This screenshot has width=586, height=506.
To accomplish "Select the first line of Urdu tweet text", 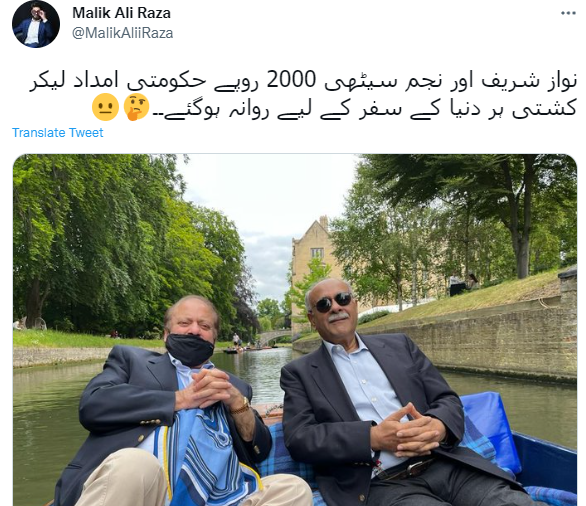I will point(303,81).
